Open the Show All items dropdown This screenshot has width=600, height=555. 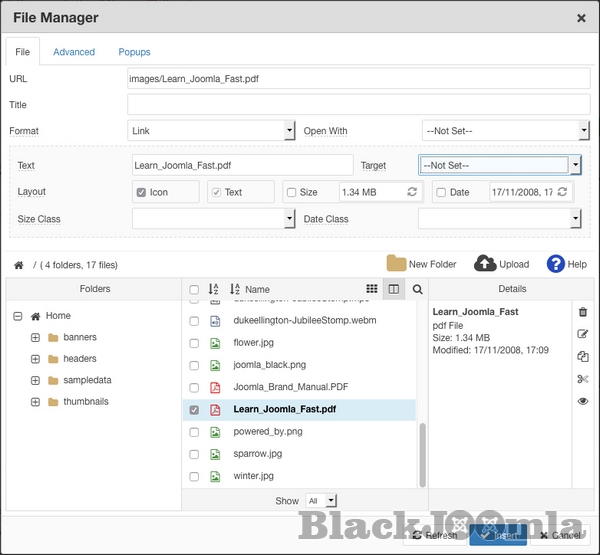click(321, 500)
